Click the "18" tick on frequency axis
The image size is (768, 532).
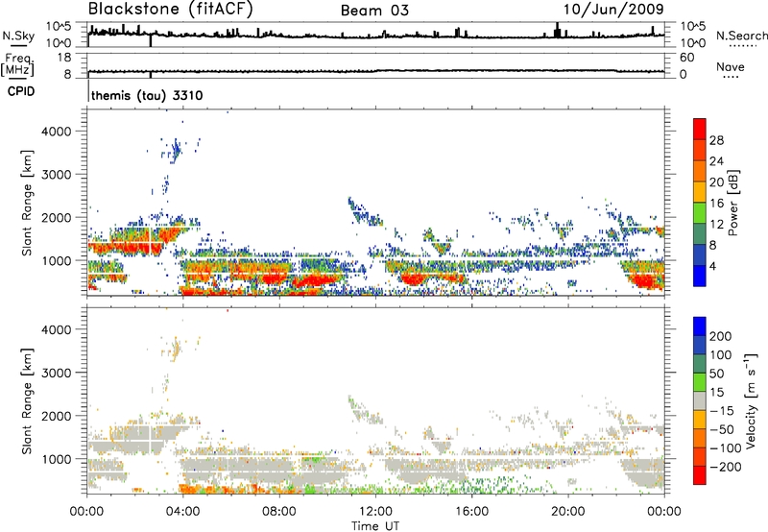64,58
